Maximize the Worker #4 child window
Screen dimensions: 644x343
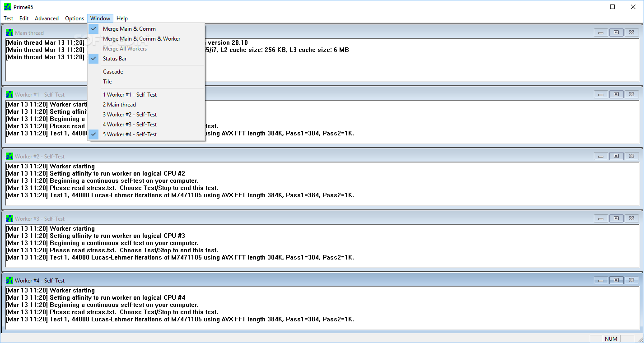[x=616, y=280]
